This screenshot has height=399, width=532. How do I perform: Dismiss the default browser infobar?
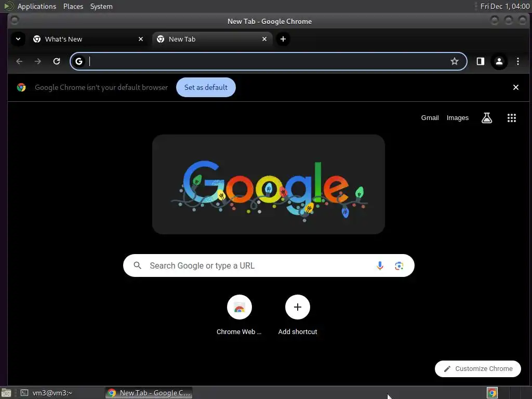(516, 87)
